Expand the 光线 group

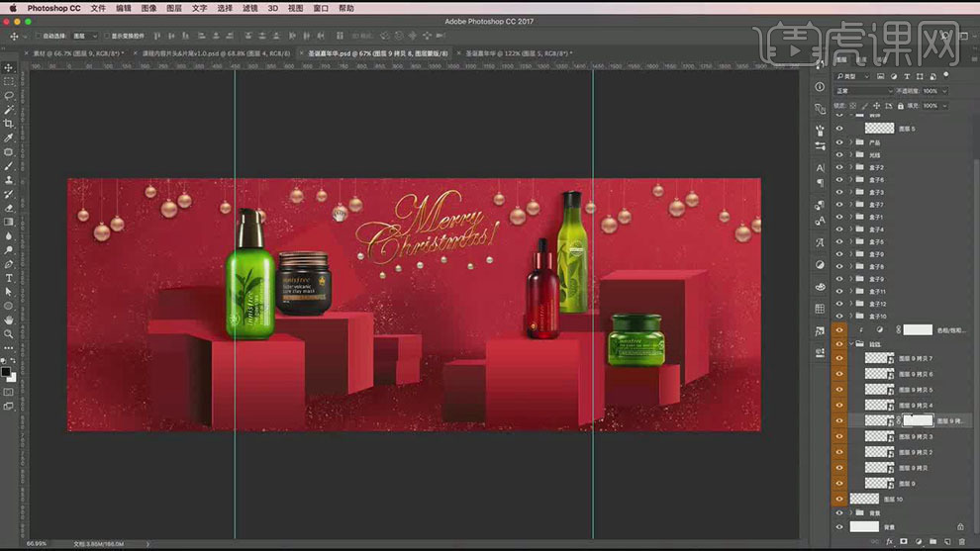coord(850,155)
